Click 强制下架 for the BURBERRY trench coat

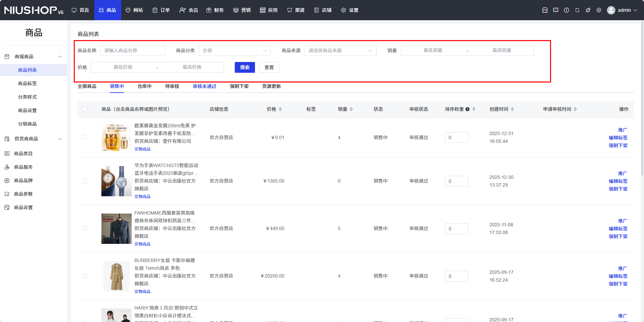(618, 284)
